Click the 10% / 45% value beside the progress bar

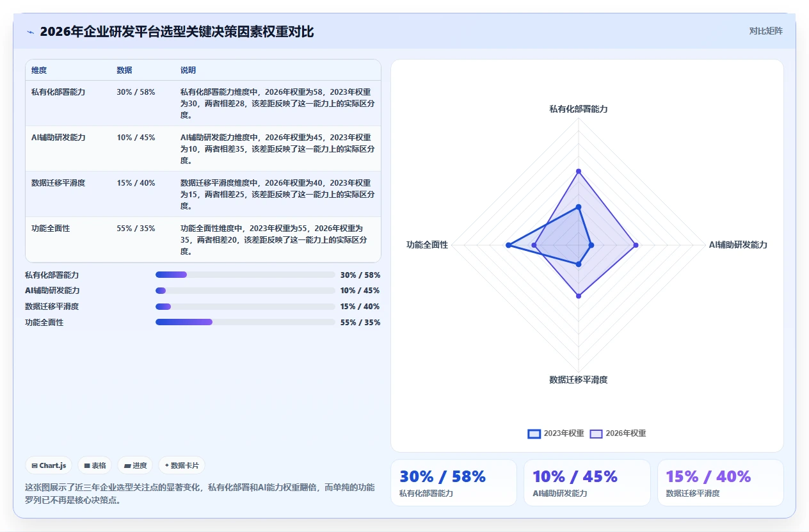360,291
